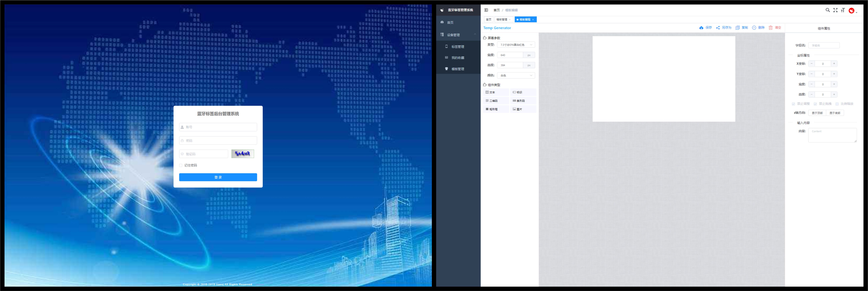Toggle fullscreen with the expand icon
This screenshot has height=291, width=868.
[835, 10]
